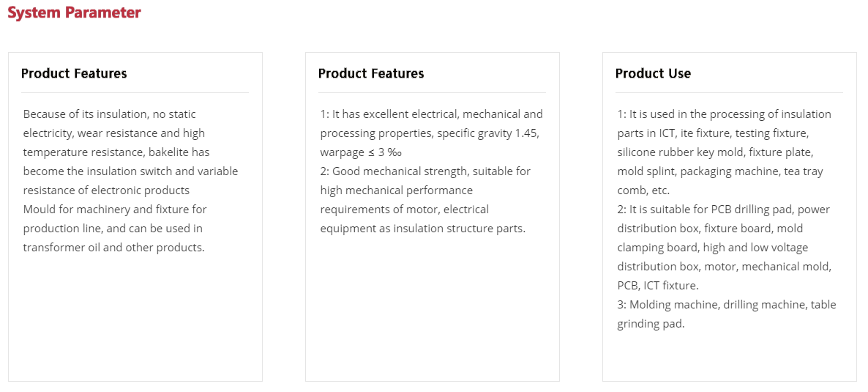The width and height of the screenshot is (868, 392).
Task: Click the line "equipment as insulation structure parts."
Action: (x=423, y=229)
